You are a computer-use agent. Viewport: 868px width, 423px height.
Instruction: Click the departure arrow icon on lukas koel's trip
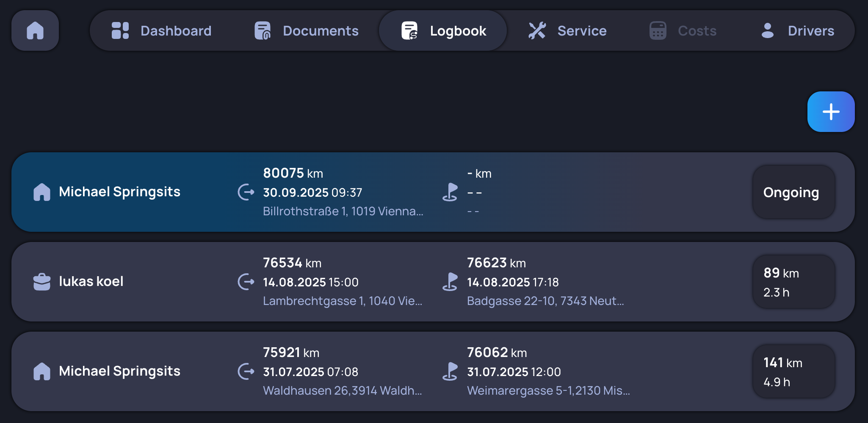246,282
